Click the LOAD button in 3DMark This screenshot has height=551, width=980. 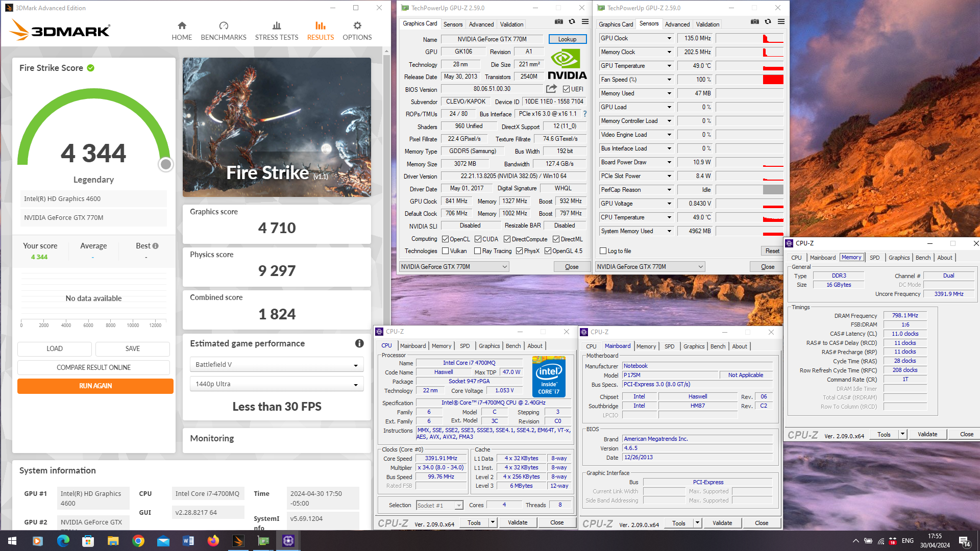click(x=55, y=349)
